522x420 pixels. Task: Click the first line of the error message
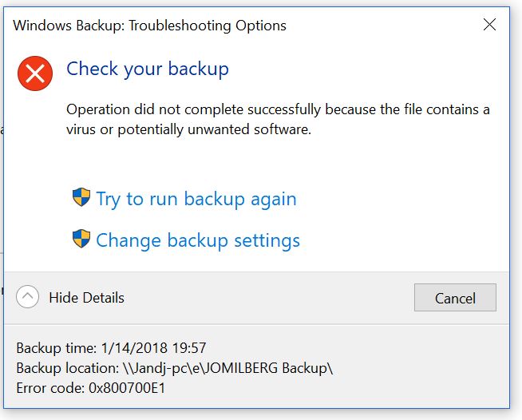278,109
